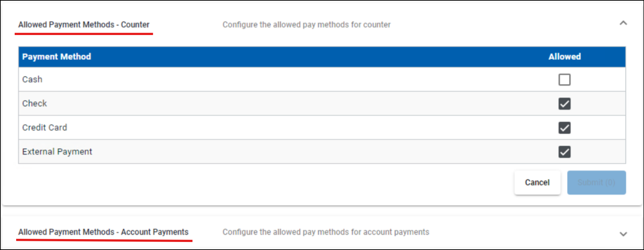644x250 pixels.
Task: Click the counter pay methods description text
Action: click(306, 25)
